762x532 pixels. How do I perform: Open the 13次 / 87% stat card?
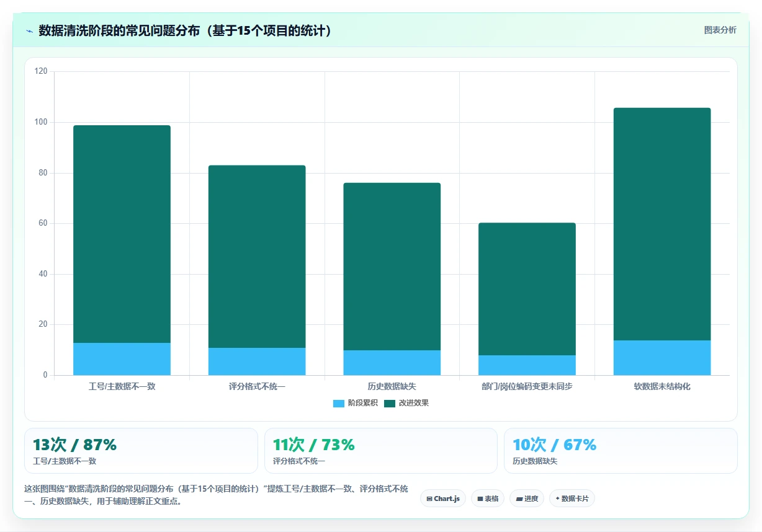point(141,451)
